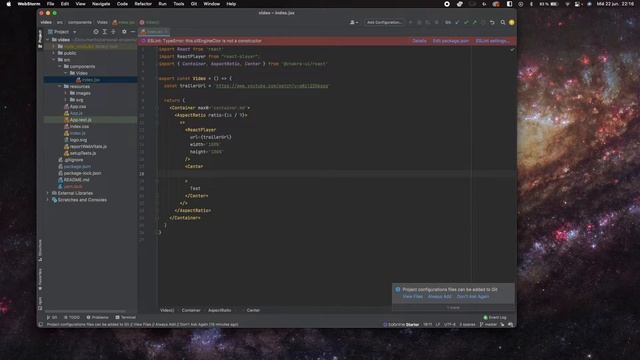Hide the Project tool window

(x=133, y=32)
